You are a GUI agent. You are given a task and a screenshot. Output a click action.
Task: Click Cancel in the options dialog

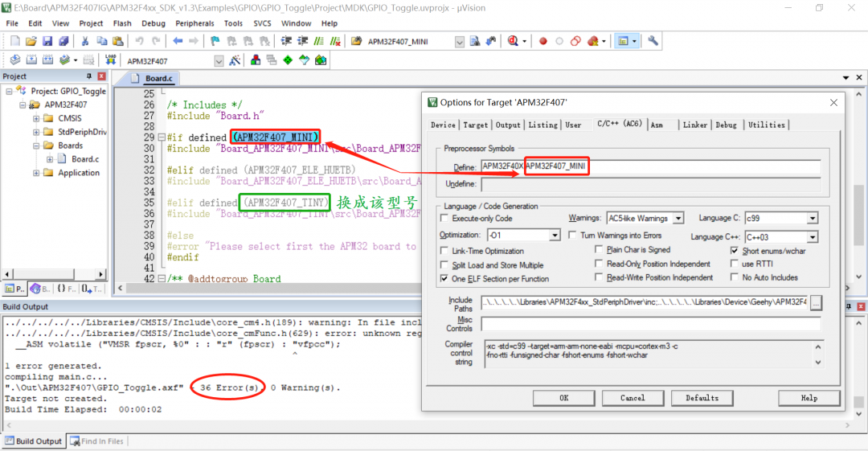coord(633,398)
